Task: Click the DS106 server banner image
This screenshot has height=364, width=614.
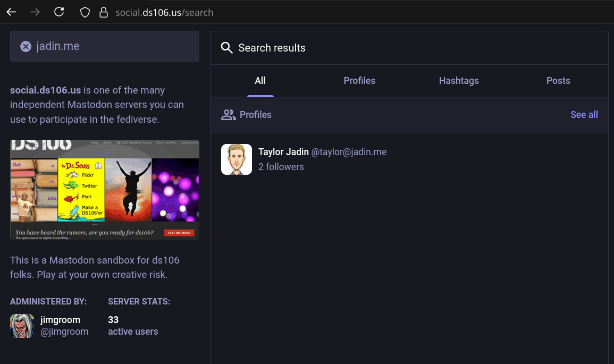Action: pyautogui.click(x=105, y=189)
